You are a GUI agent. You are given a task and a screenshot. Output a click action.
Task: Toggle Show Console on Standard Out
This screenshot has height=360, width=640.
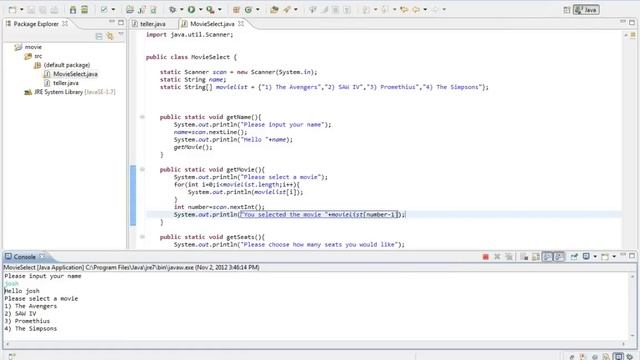click(x=547, y=257)
